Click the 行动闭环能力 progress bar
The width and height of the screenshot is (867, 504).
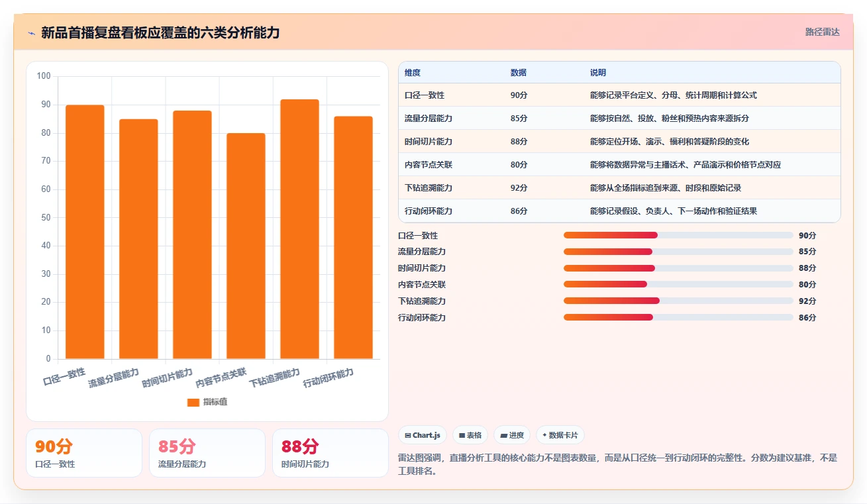point(678,317)
